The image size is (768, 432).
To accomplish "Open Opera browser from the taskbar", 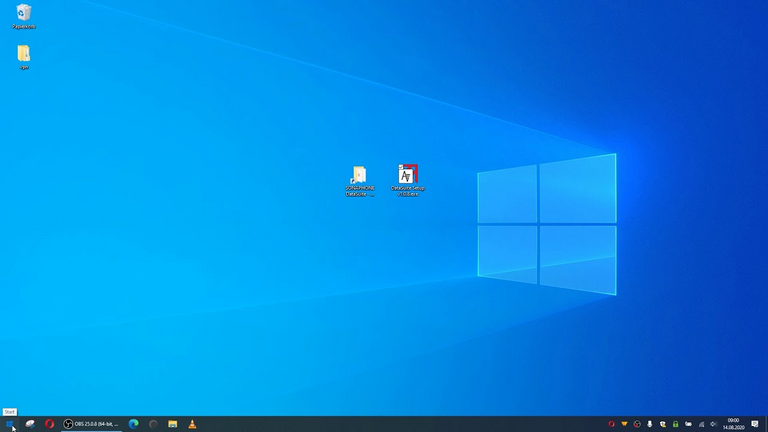I will tap(49, 424).
